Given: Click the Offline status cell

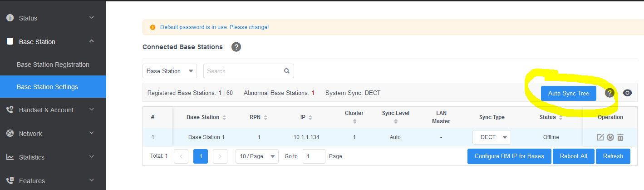Looking at the screenshot, I should (551, 137).
